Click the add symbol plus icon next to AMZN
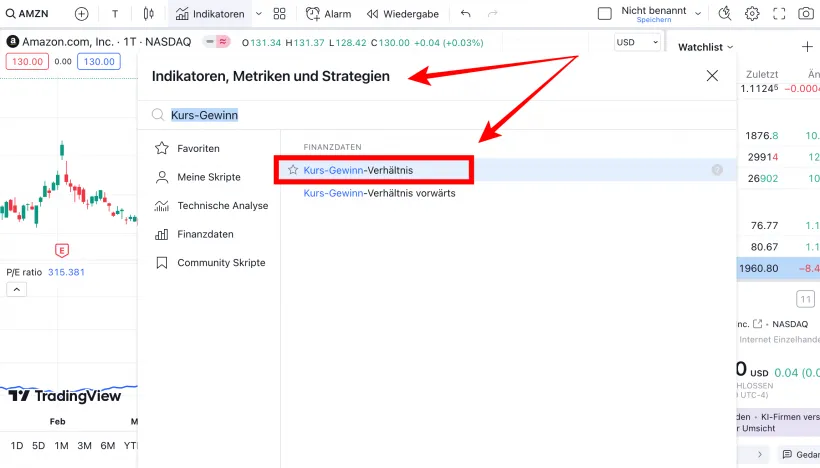 pyautogui.click(x=82, y=14)
